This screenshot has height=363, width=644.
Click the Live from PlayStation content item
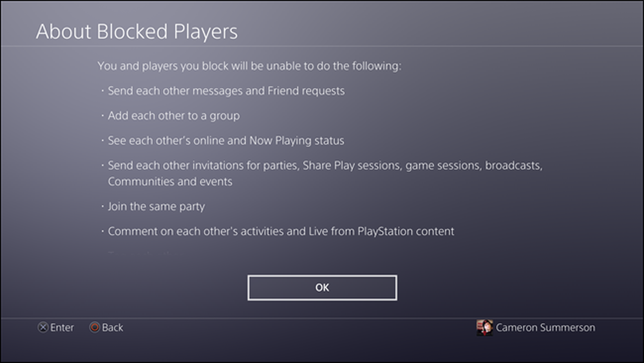pos(281,231)
